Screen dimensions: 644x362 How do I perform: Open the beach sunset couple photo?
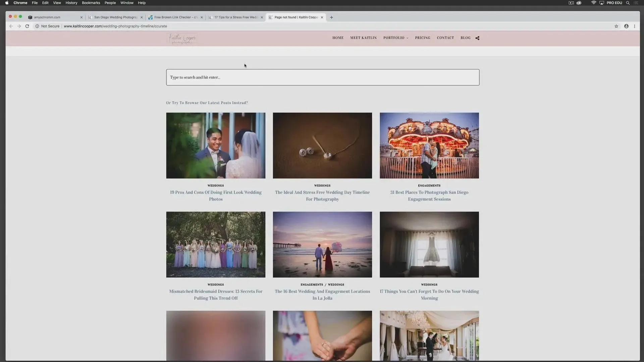[x=322, y=244]
